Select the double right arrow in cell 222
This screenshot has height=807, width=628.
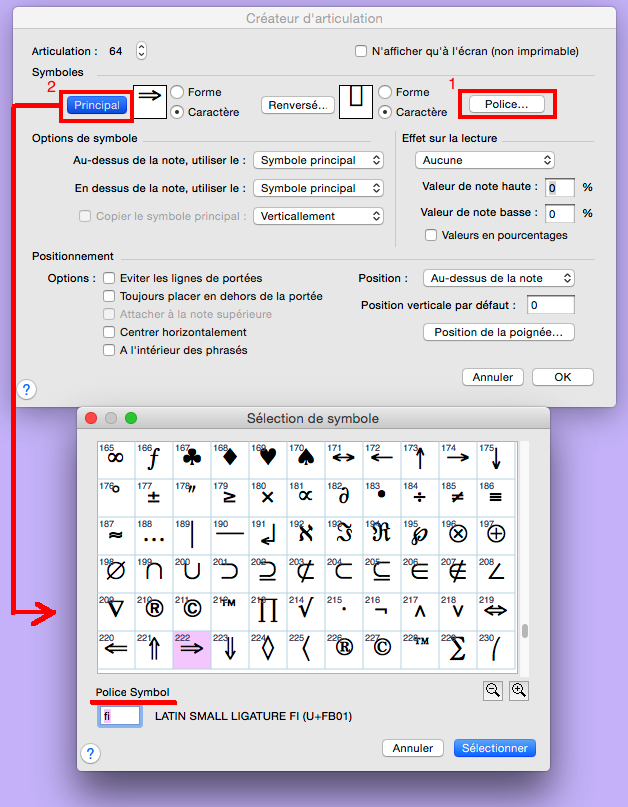(192, 651)
